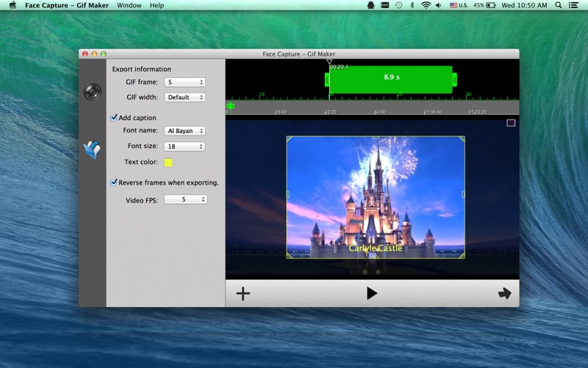Click bottom-right crop corner handle
The height and width of the screenshot is (368, 588).
click(462, 255)
